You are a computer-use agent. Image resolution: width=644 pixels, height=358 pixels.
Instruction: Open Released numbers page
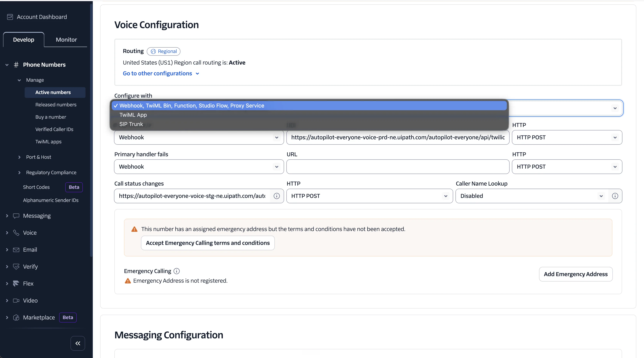56,105
